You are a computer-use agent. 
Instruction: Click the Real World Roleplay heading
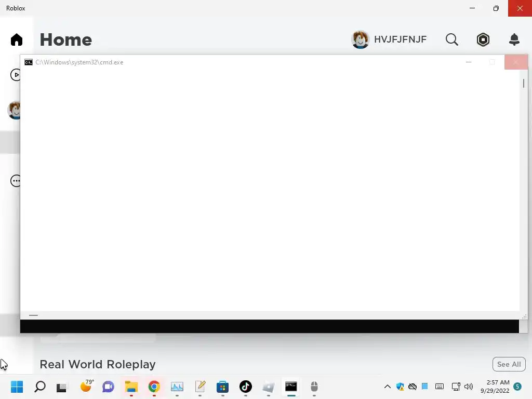(x=98, y=364)
